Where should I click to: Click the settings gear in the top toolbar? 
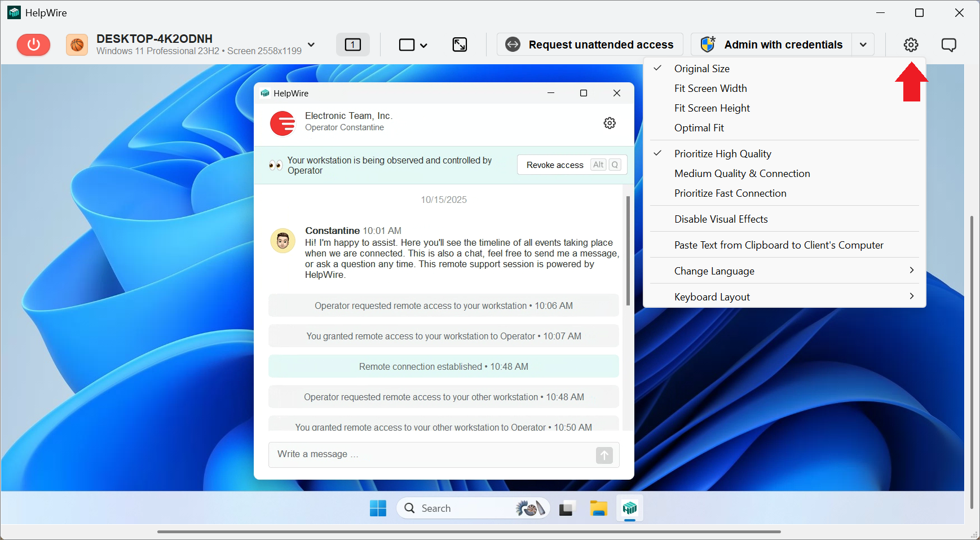click(911, 45)
